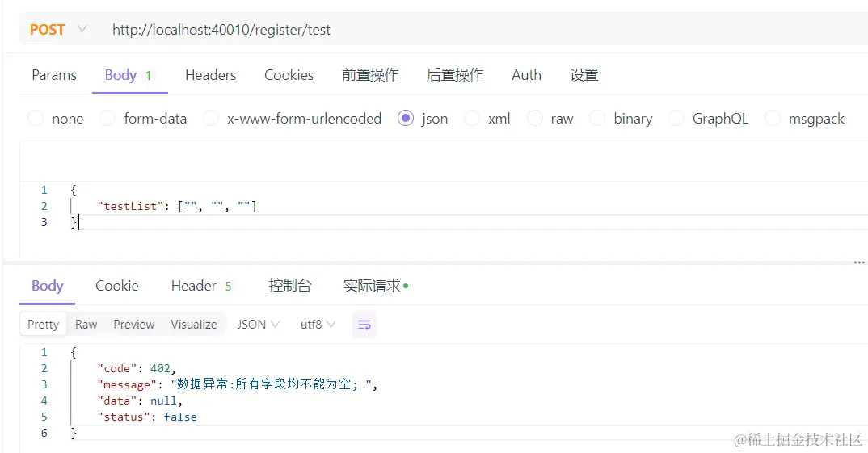Open the utf8 encoding dropdown

click(x=318, y=325)
